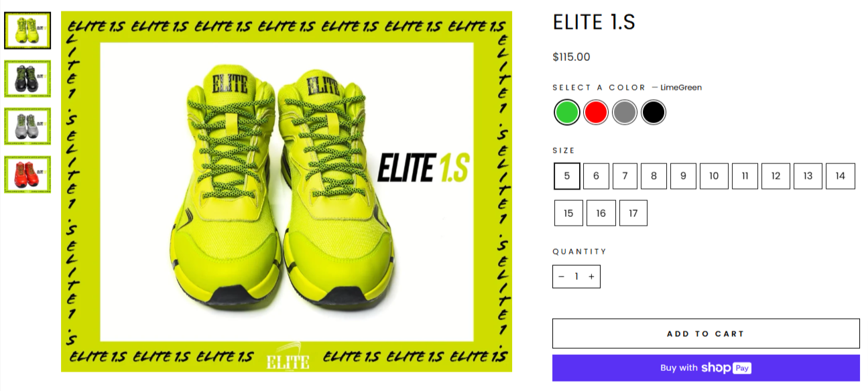868x391 pixels.
Task: Select size 10
Action: (714, 176)
